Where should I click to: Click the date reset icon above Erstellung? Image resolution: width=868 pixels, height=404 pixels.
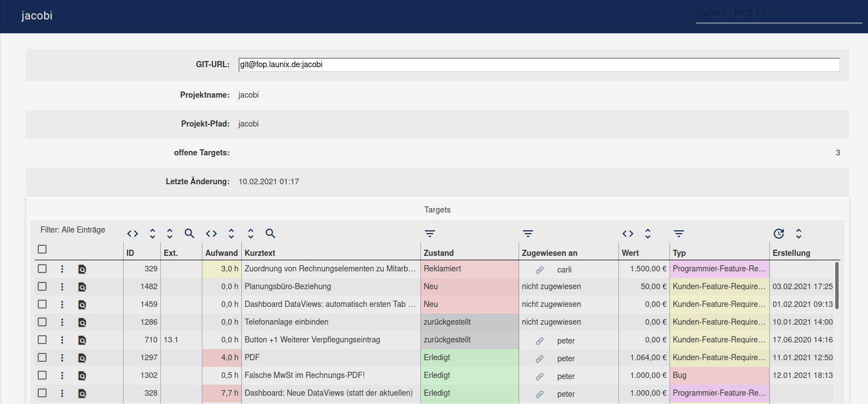[x=779, y=234]
